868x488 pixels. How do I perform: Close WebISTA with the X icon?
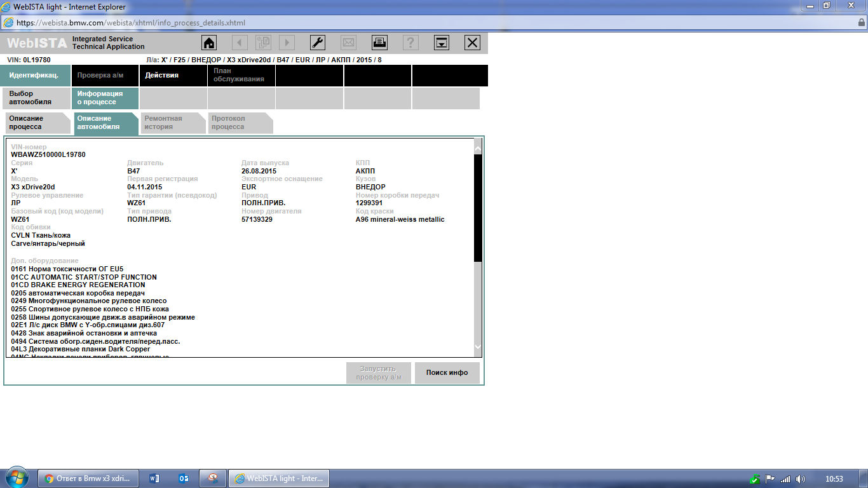pyautogui.click(x=472, y=43)
